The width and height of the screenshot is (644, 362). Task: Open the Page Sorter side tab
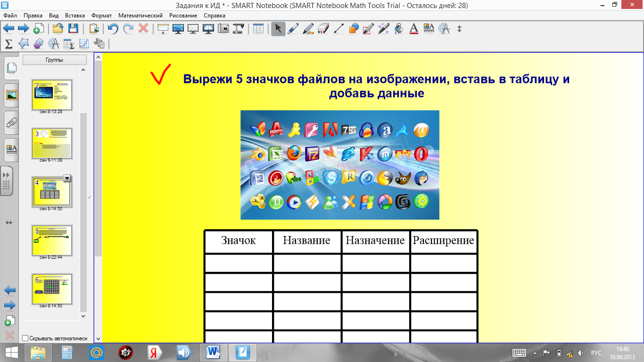[11, 68]
